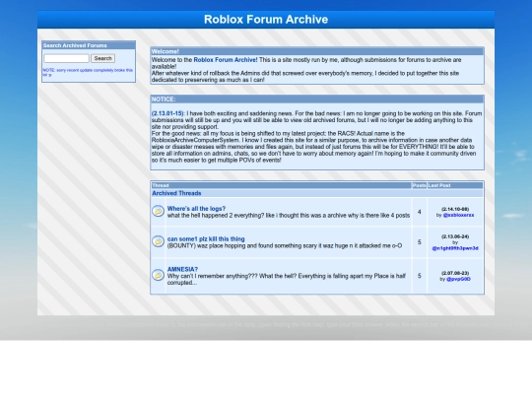Click the Search button
This screenshot has height=399, width=532.
[102, 58]
